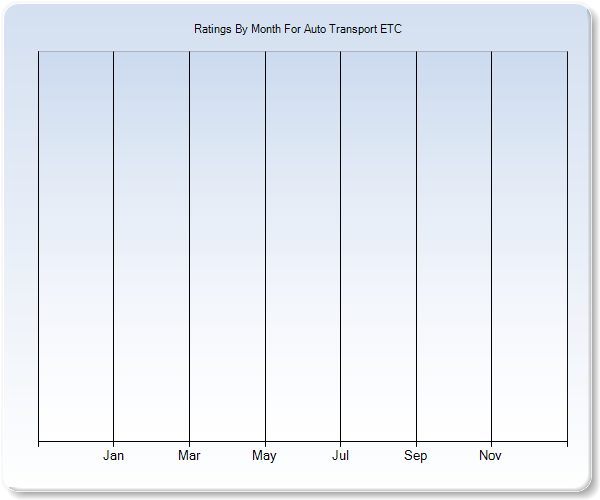Select the Jan axis label
600x500 pixels.
click(114, 456)
